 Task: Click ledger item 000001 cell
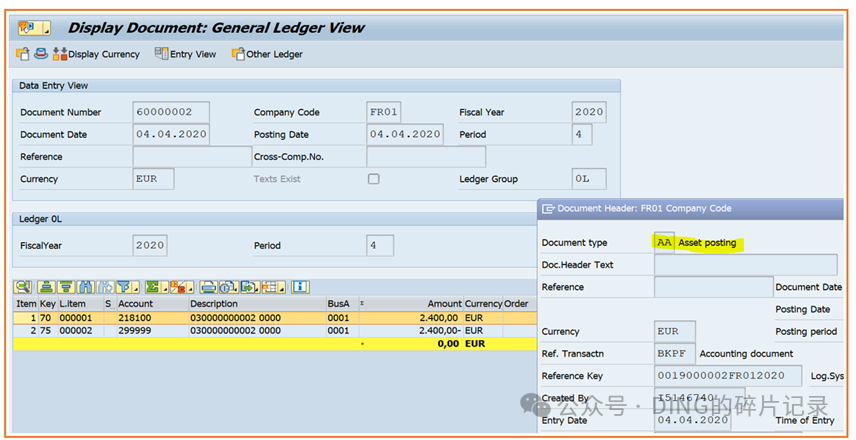[x=80, y=318]
